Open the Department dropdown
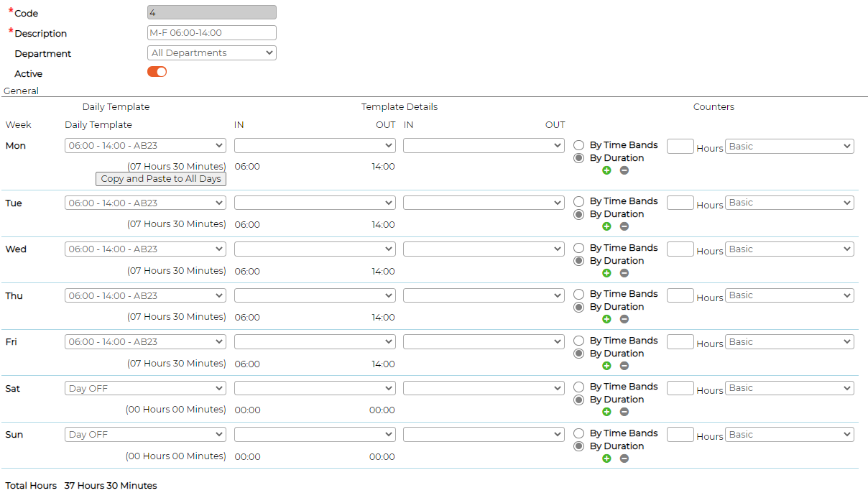The height and width of the screenshot is (493, 868). [x=212, y=52]
